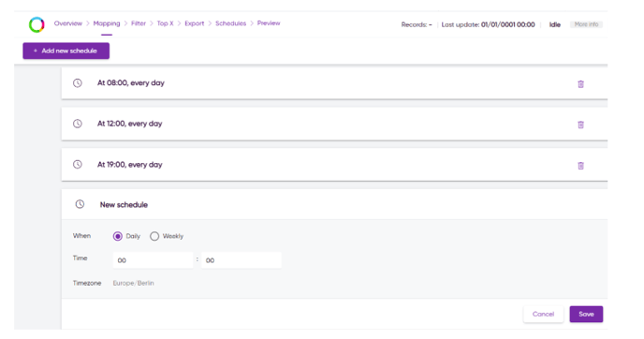Viewport: 644px width, 339px height.
Task: Select the Daily radio button
Action: 117,236
